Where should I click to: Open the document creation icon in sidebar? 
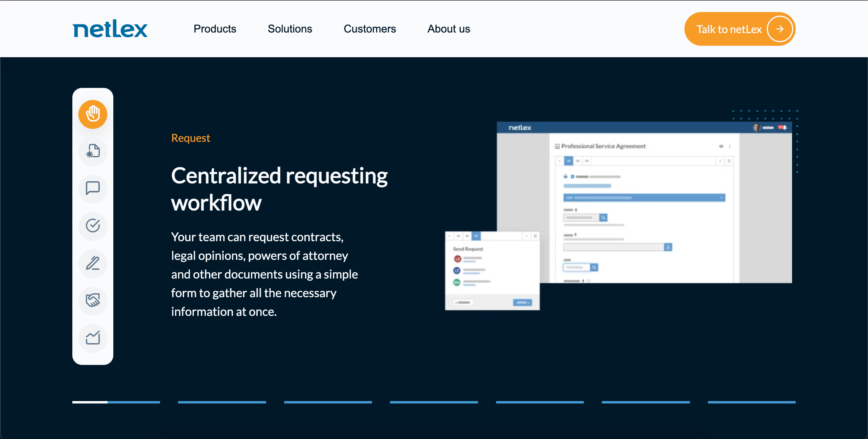93,151
